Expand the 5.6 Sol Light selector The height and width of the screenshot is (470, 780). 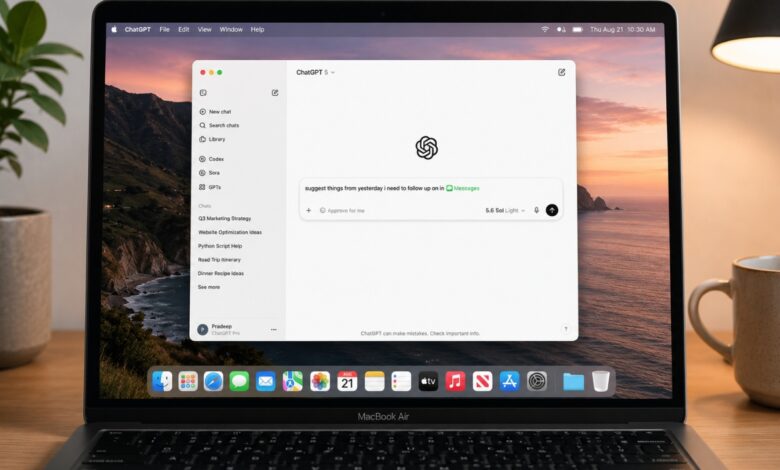click(x=505, y=210)
